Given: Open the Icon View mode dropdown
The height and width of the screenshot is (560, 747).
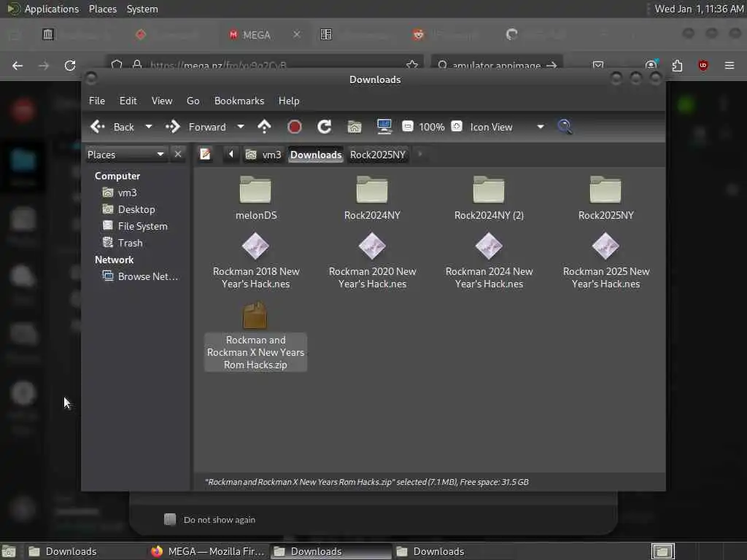Looking at the screenshot, I should [507, 127].
